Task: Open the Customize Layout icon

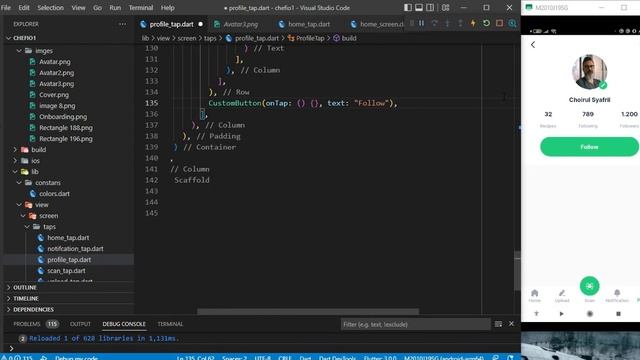Action: 446,7
